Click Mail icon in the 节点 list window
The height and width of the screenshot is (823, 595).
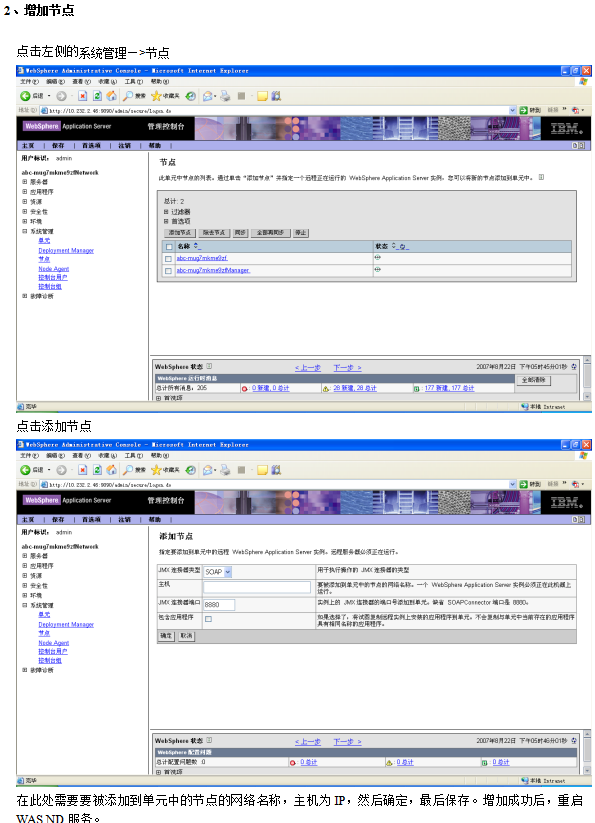click(x=208, y=96)
